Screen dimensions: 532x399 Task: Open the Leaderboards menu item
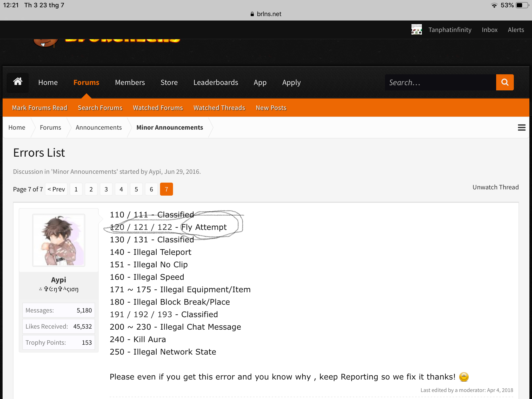tap(216, 82)
